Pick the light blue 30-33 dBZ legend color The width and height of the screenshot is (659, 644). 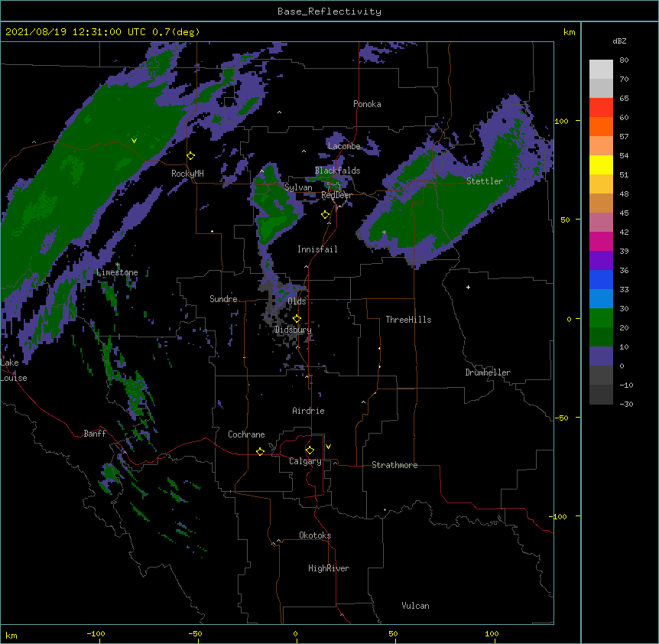coord(601,299)
